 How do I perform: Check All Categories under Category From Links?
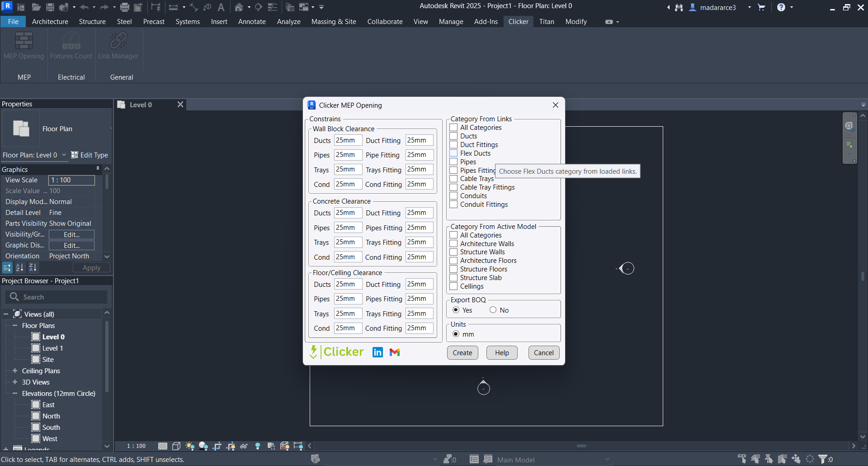click(x=453, y=128)
